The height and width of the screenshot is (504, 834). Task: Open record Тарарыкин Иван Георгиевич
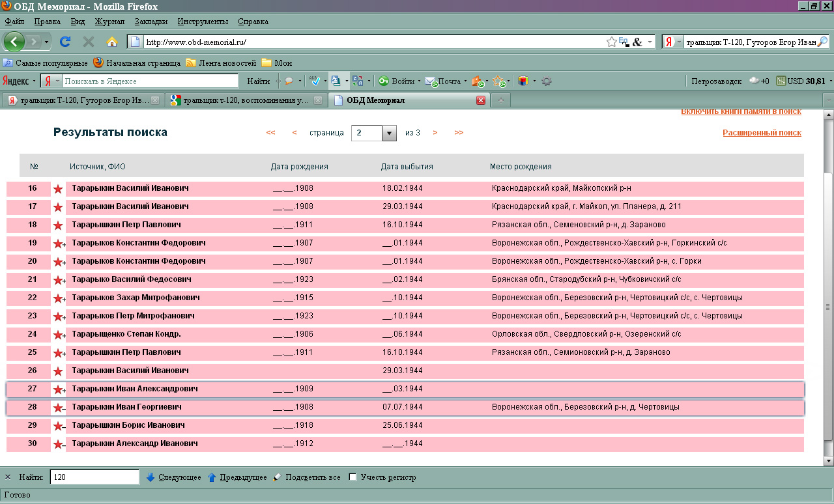coord(126,407)
